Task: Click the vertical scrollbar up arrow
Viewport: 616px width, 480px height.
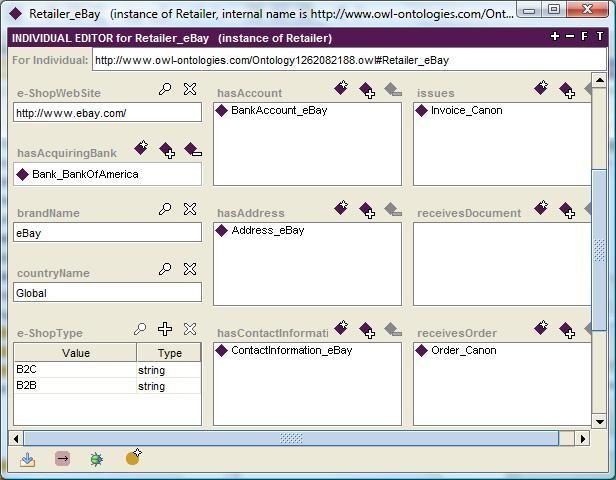Action: click(x=600, y=80)
